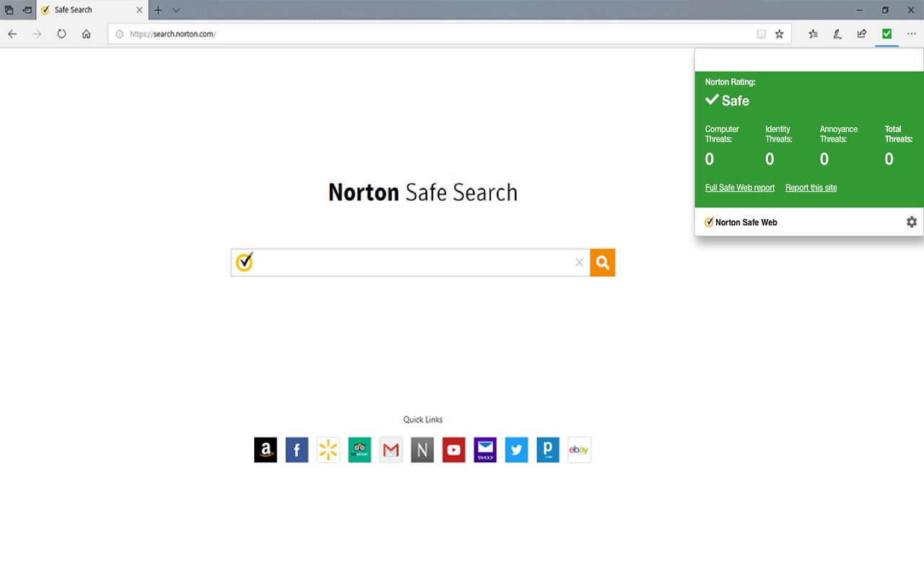The width and height of the screenshot is (924, 578).
Task: Go to the browser home page
Action: [86, 34]
